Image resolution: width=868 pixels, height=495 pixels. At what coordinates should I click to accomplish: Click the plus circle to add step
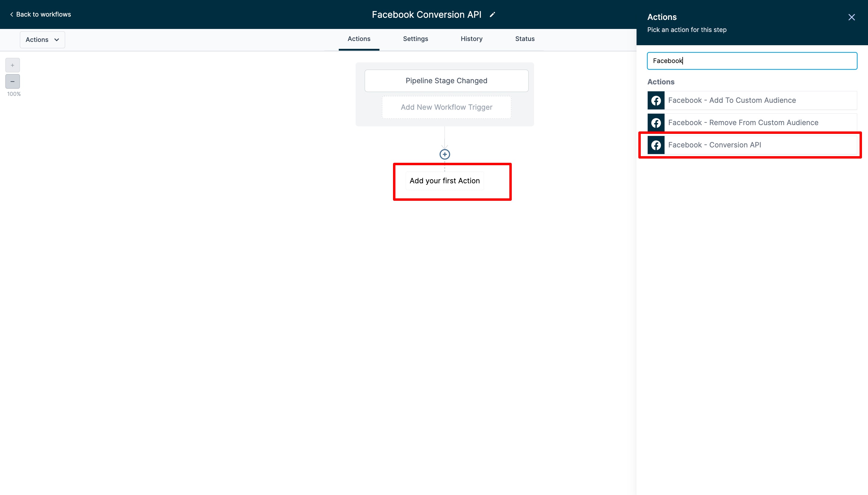(x=445, y=154)
